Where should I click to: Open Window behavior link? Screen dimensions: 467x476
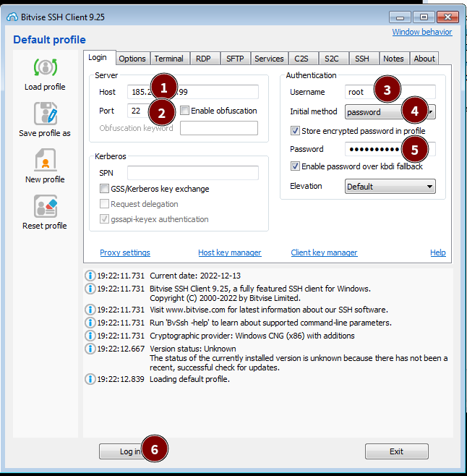pyautogui.click(x=422, y=32)
